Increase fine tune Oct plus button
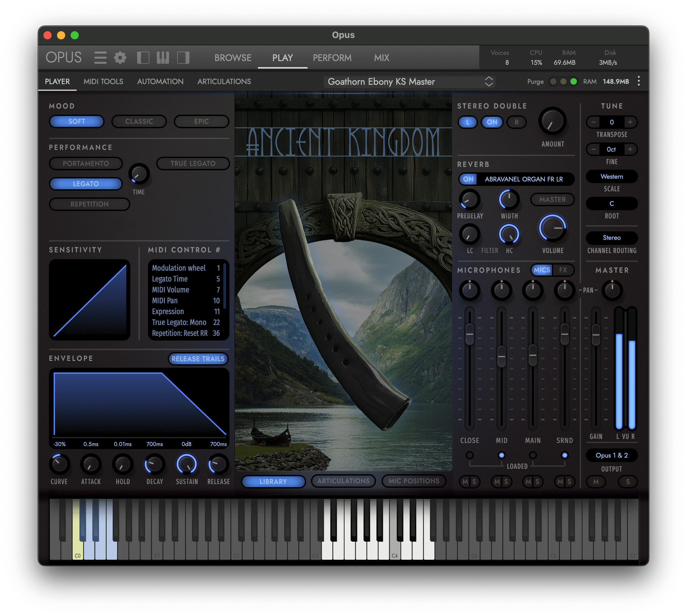Screen dimensions: 687x616 pos(630,149)
